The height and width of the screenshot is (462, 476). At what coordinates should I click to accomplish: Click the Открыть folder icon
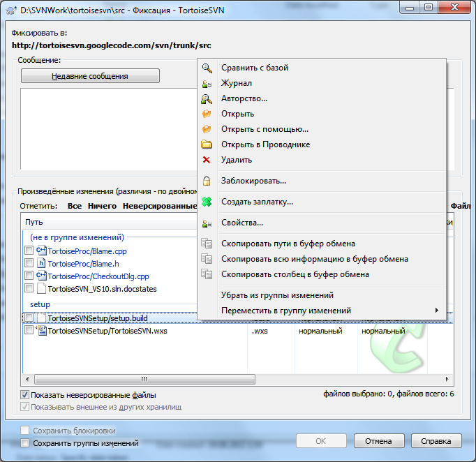207,114
